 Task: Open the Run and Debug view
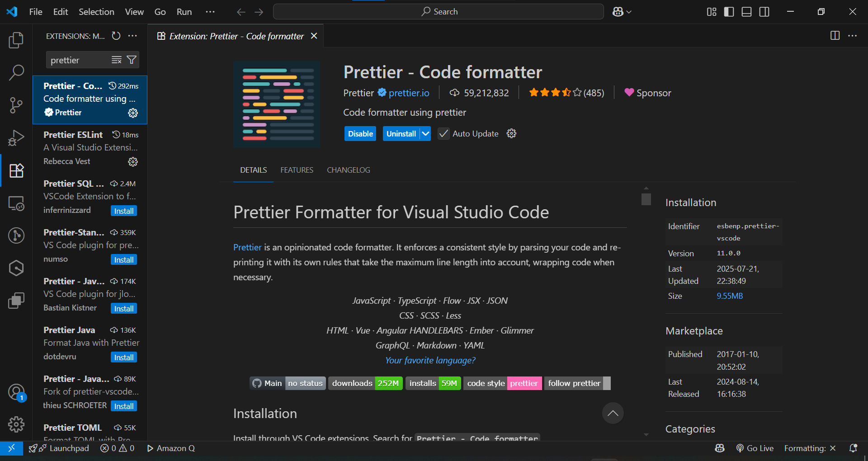click(x=16, y=138)
